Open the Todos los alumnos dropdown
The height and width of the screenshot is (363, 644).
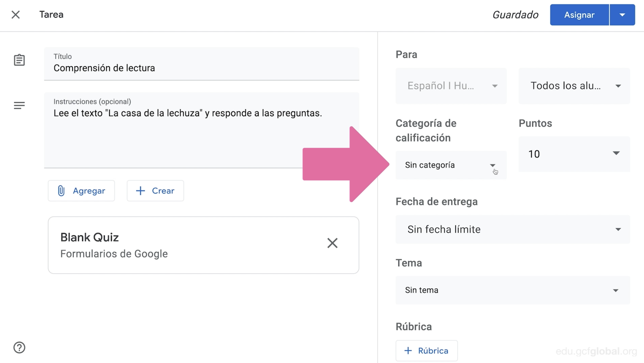[574, 86]
